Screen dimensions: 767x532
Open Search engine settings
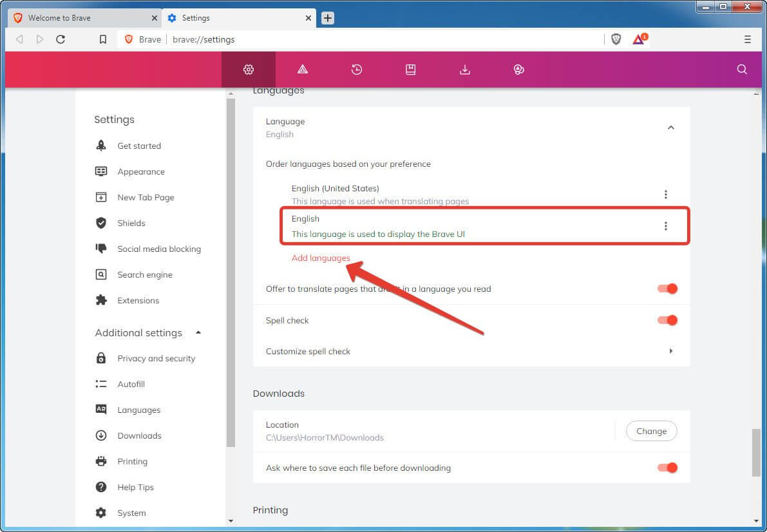[x=145, y=274]
